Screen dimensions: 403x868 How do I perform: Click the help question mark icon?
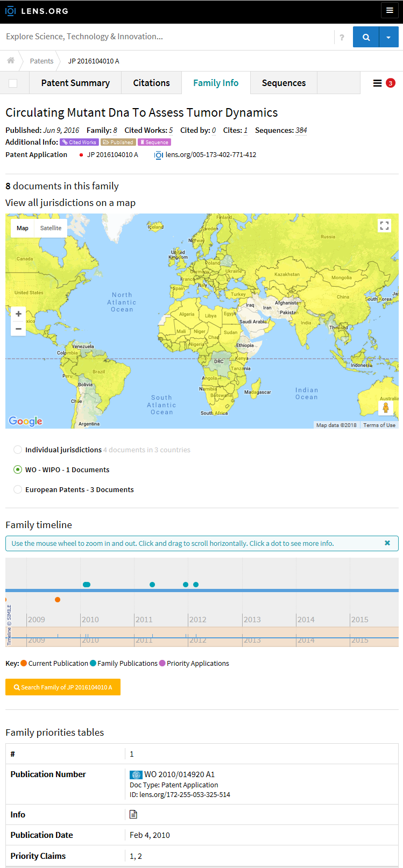342,38
